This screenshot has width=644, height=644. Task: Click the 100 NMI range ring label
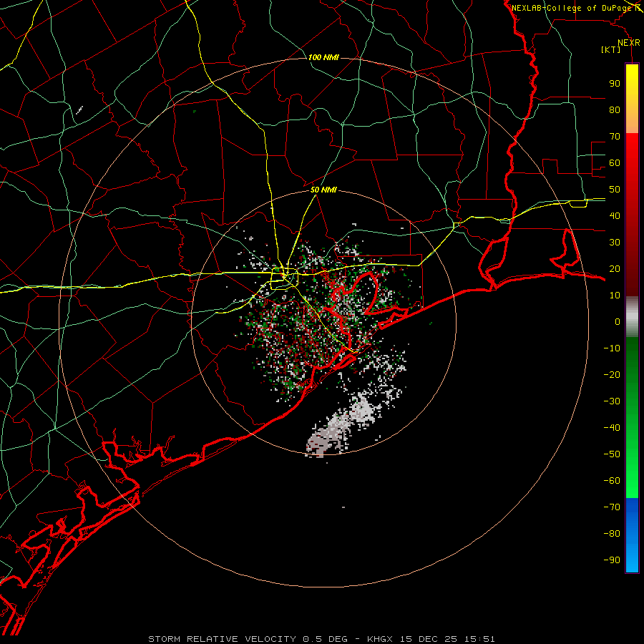click(323, 57)
